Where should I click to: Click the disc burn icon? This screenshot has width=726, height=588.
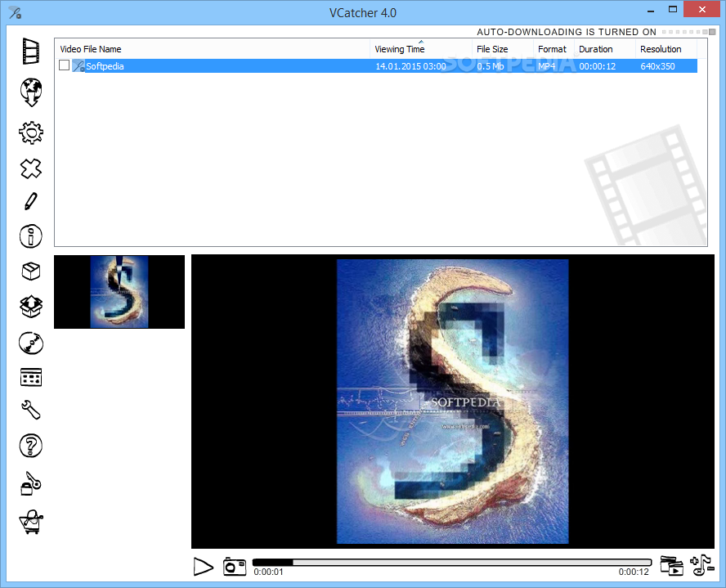click(x=31, y=343)
